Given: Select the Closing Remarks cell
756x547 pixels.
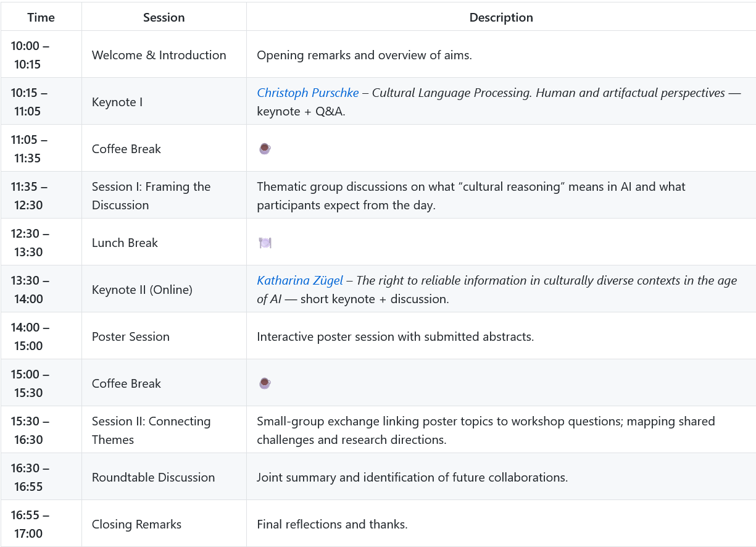Looking at the screenshot, I should 136,524.
